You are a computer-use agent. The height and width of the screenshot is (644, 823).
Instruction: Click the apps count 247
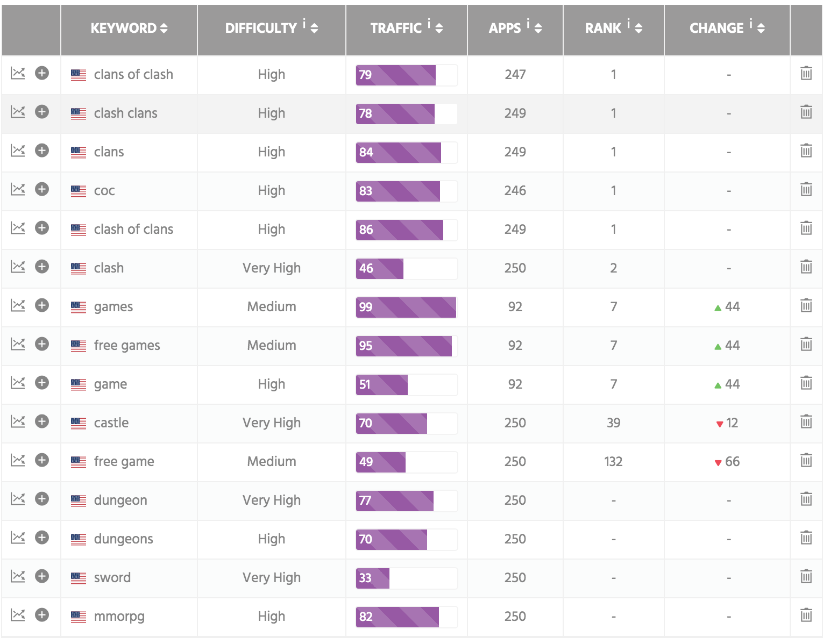coord(515,74)
